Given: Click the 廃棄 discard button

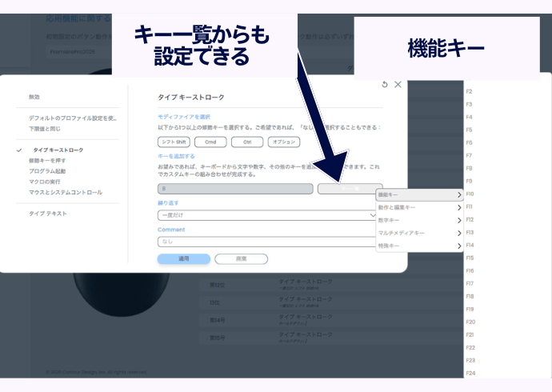Looking at the screenshot, I should 241,259.
